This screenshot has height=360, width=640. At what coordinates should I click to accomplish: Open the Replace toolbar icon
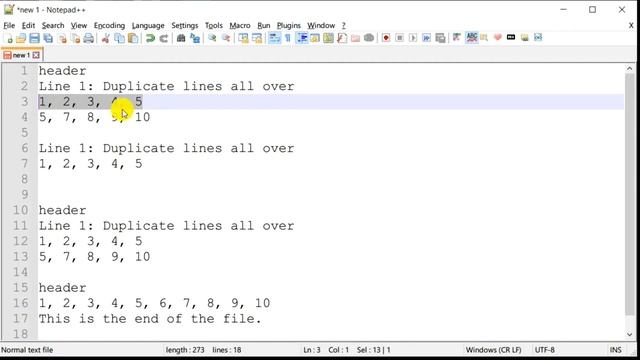coord(195,38)
